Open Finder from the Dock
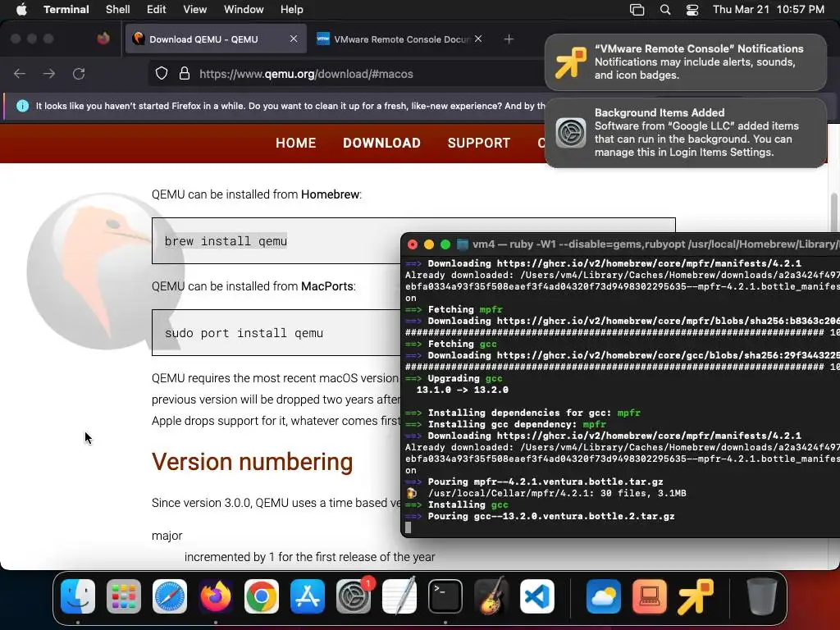The height and width of the screenshot is (630, 840). [x=78, y=596]
